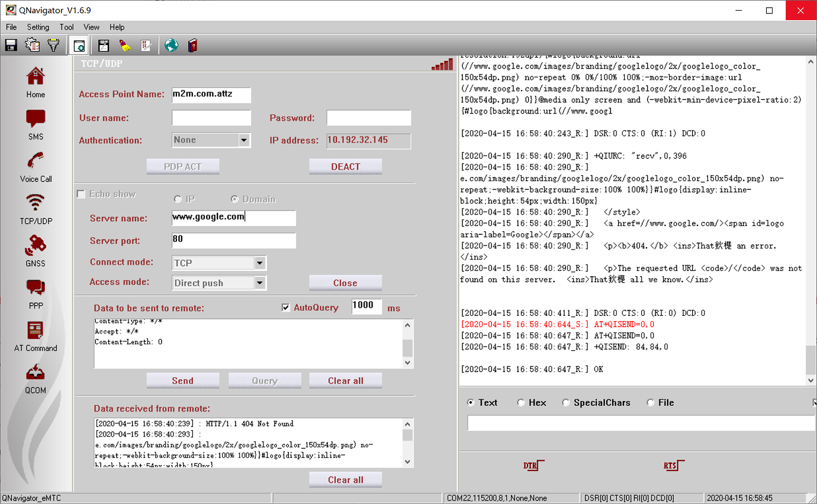The image size is (817, 504).
Task: Select the File radio option
Action: [x=651, y=402]
